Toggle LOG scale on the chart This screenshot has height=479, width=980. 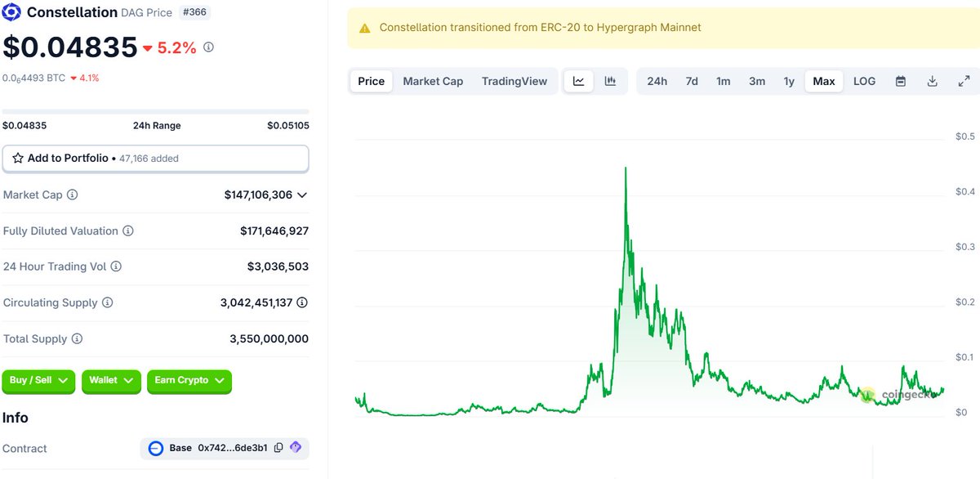[864, 81]
